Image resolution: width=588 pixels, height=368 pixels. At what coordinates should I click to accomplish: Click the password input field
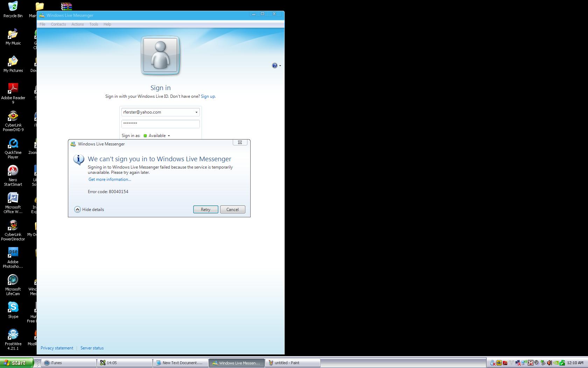[161, 124]
